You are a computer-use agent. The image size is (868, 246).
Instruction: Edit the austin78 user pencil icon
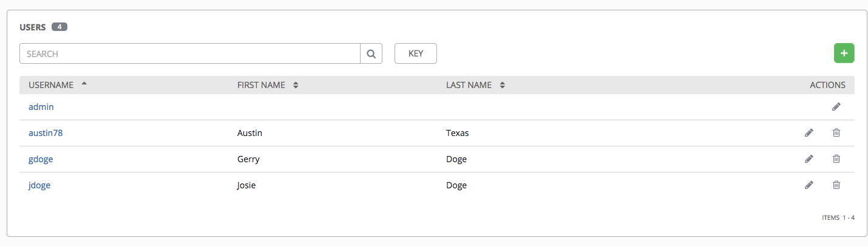pyautogui.click(x=809, y=133)
